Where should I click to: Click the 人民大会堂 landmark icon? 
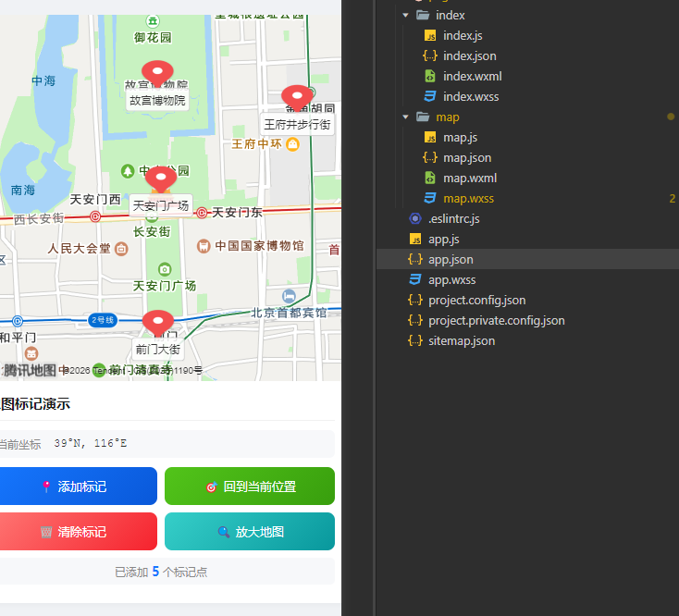(x=121, y=249)
